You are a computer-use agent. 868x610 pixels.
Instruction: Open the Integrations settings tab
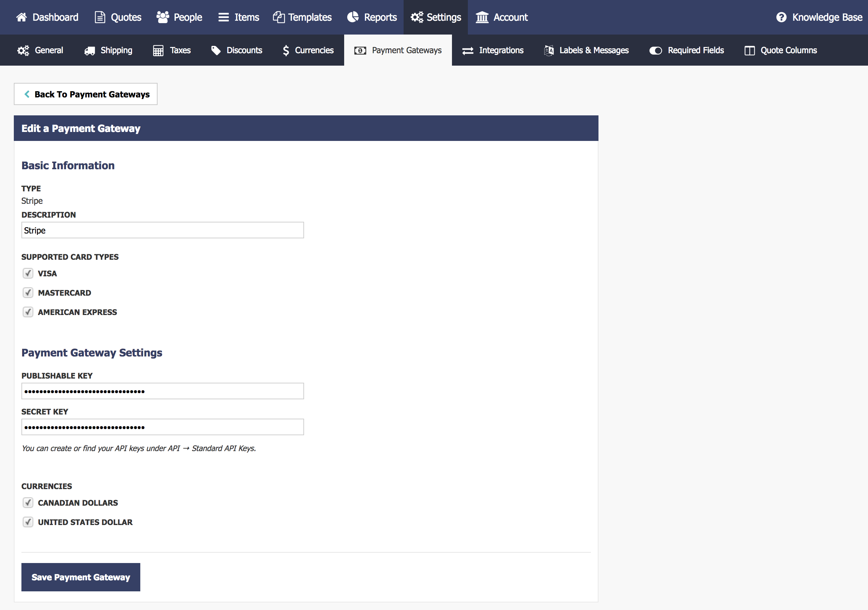(493, 51)
